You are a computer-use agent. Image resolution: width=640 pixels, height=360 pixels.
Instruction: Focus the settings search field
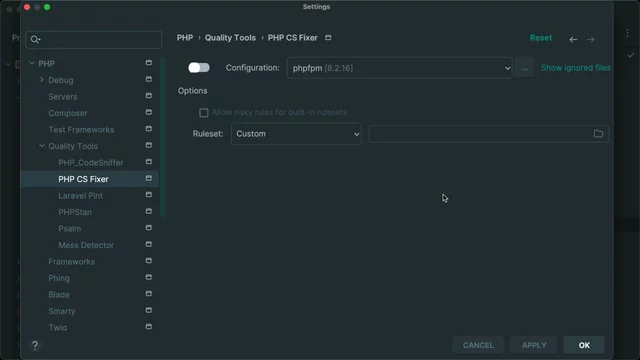pyautogui.click(x=93, y=40)
